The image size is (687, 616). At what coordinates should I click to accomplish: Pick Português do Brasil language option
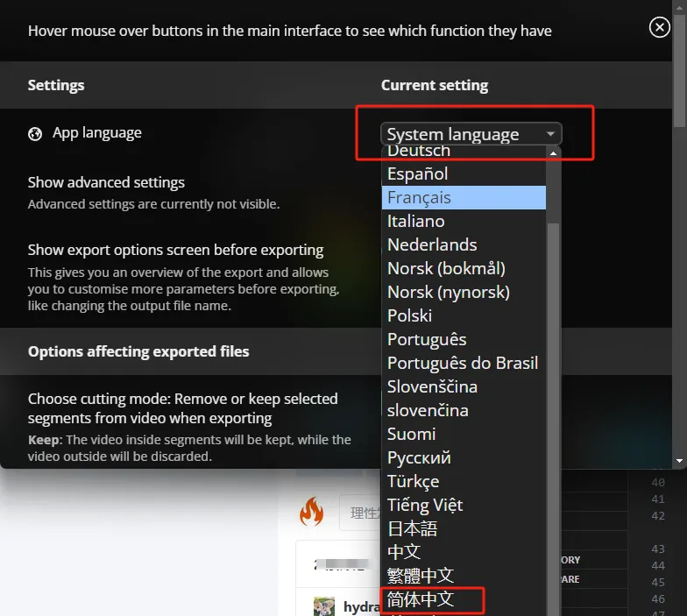[464, 363]
